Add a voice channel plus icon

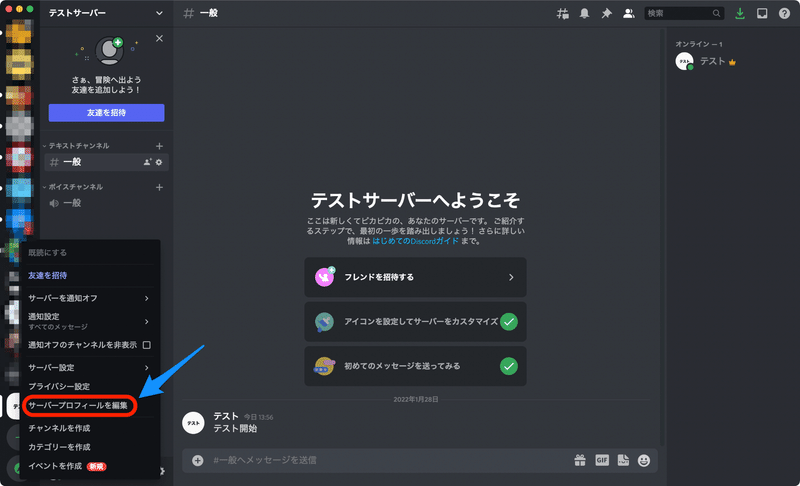click(159, 187)
